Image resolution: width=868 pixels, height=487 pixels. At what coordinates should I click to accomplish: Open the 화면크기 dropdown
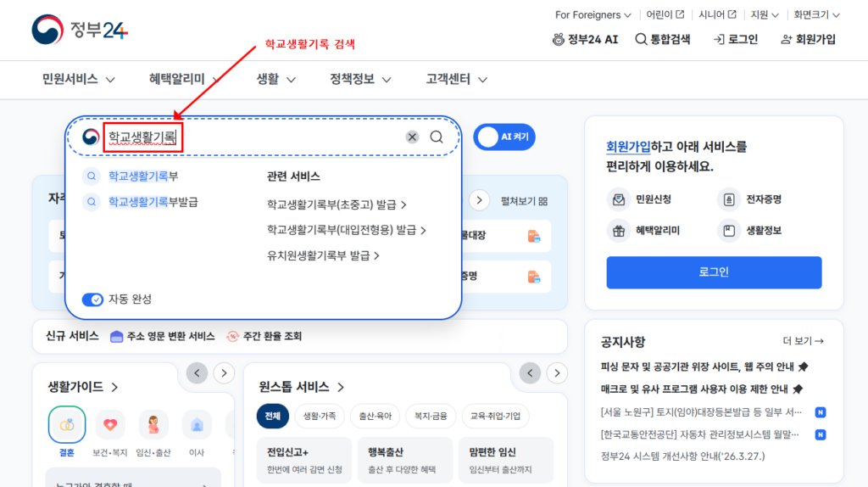pos(816,15)
